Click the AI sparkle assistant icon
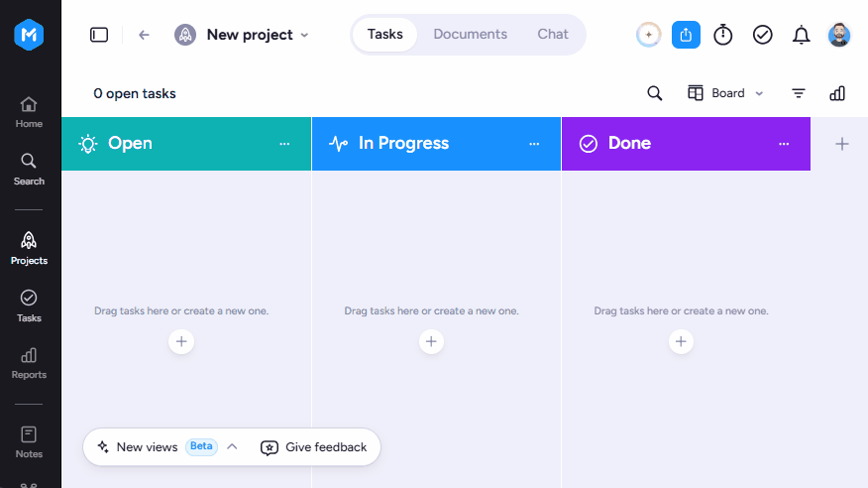 648,35
